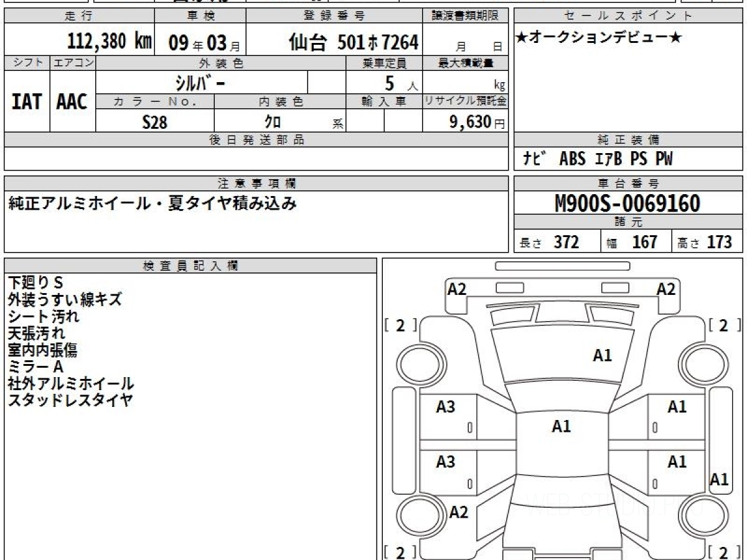Click the A1 mark at the roof center
Screen dimensions: 747x560
[561, 426]
